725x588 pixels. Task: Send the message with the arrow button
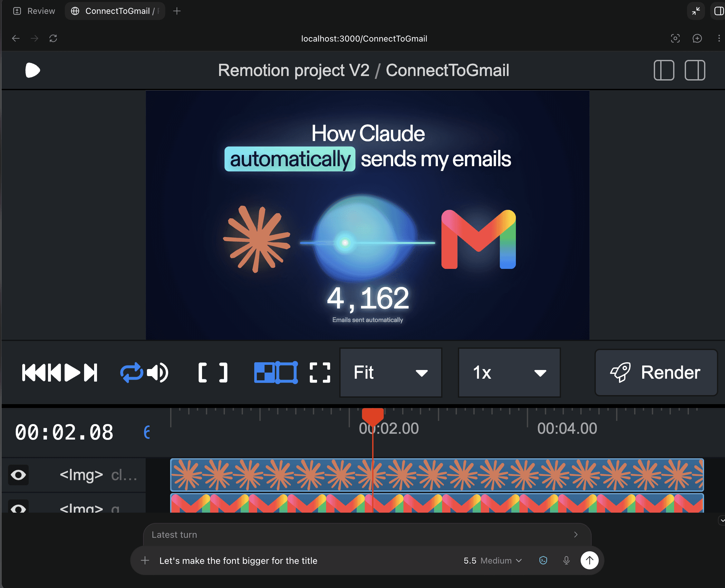[x=589, y=560]
